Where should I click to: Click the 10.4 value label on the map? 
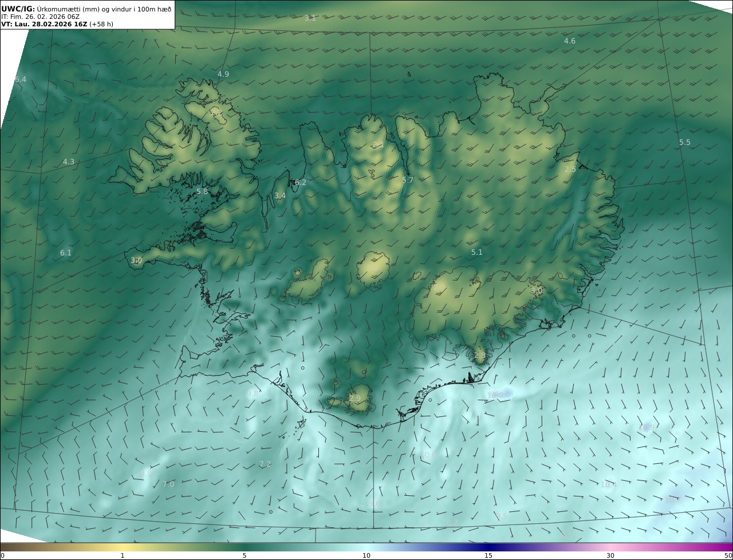(x=608, y=485)
